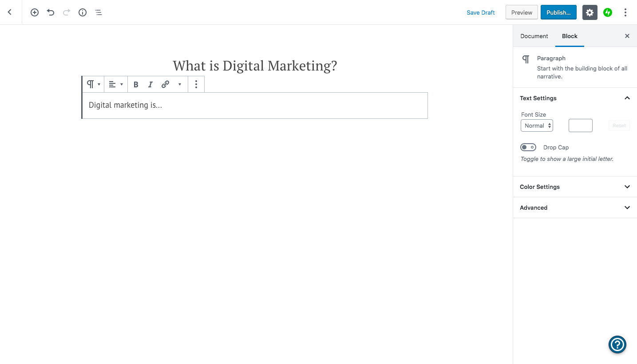The image size is (637, 364).
Task: Apply bold formatting
Action: click(136, 84)
